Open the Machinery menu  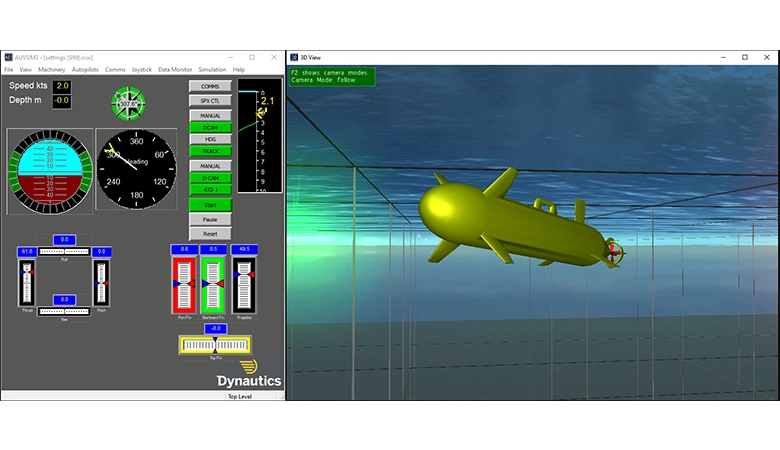(52, 70)
